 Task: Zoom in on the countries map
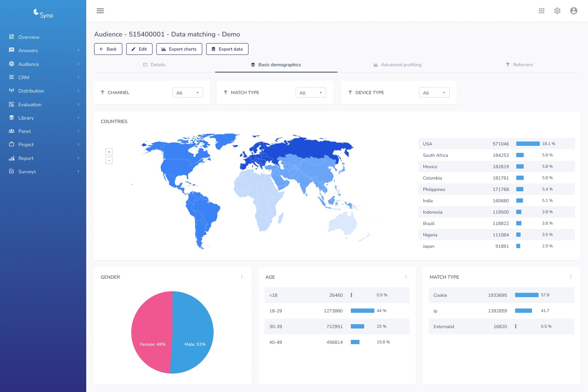[109, 152]
